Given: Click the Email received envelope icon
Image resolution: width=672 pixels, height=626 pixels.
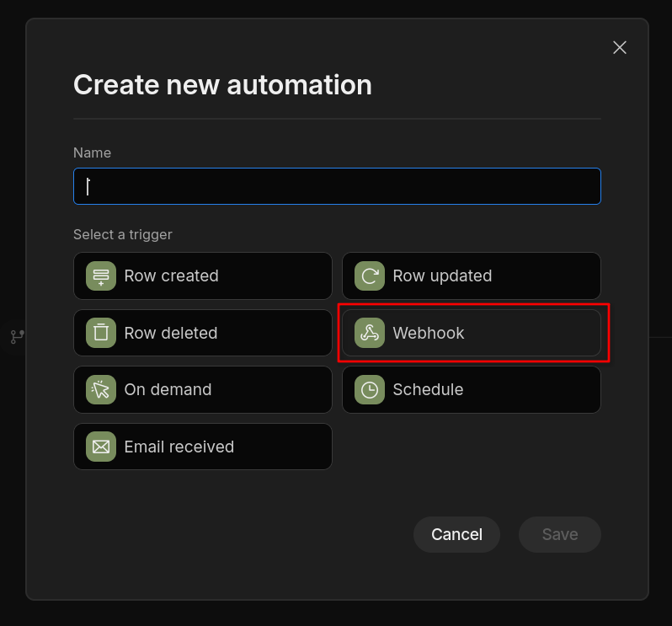Looking at the screenshot, I should coord(101,447).
